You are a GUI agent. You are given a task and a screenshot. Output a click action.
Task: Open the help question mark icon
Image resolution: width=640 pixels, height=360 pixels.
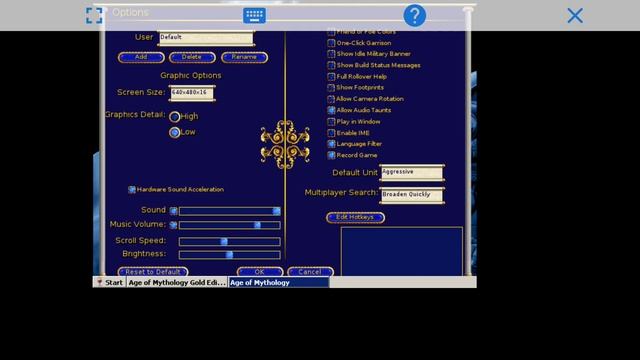pos(415,16)
